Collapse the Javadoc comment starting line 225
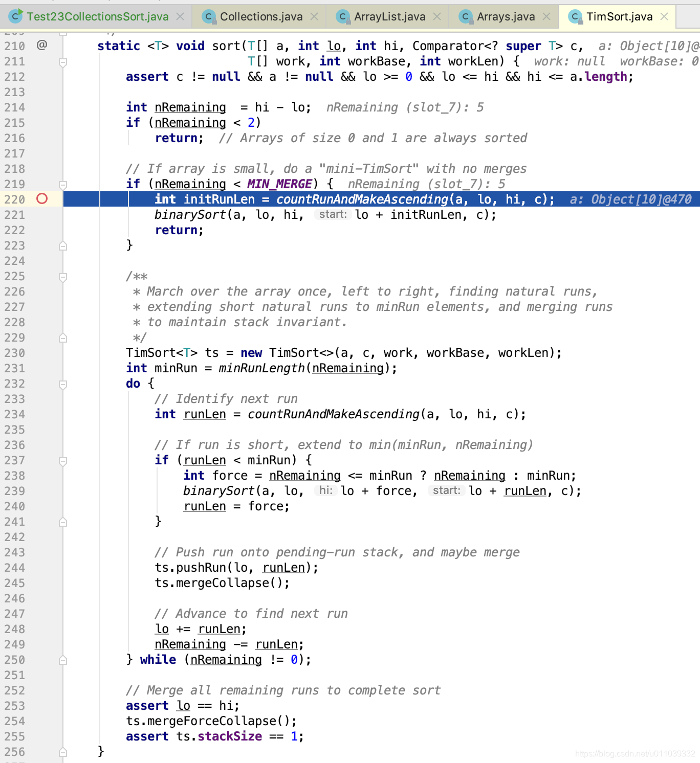The width and height of the screenshot is (700, 763). (62, 276)
